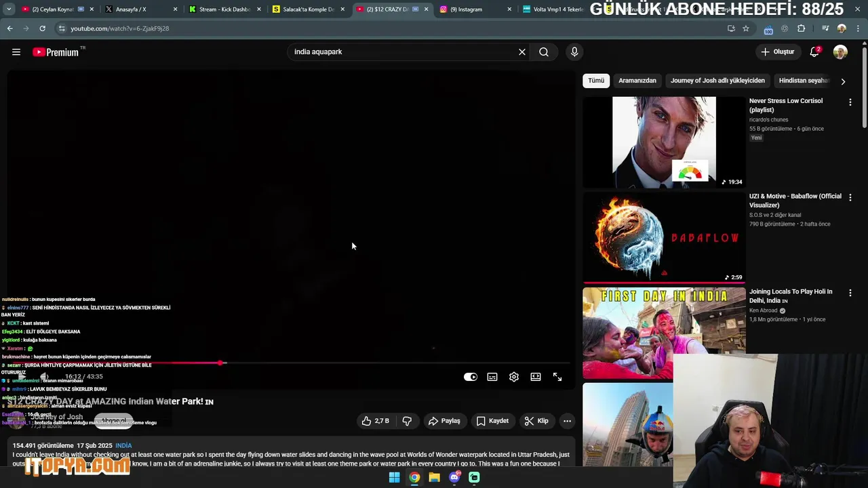
Task: Open the site info icon in address bar
Action: point(62,28)
